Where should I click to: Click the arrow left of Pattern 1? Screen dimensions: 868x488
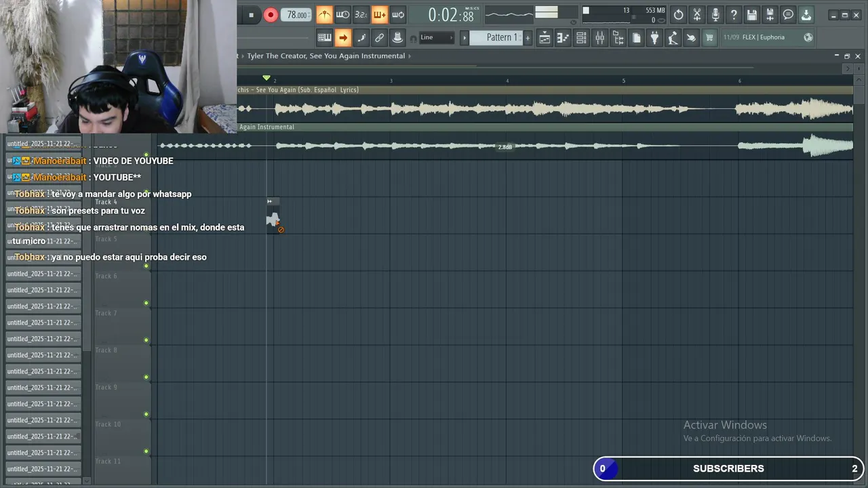465,37
